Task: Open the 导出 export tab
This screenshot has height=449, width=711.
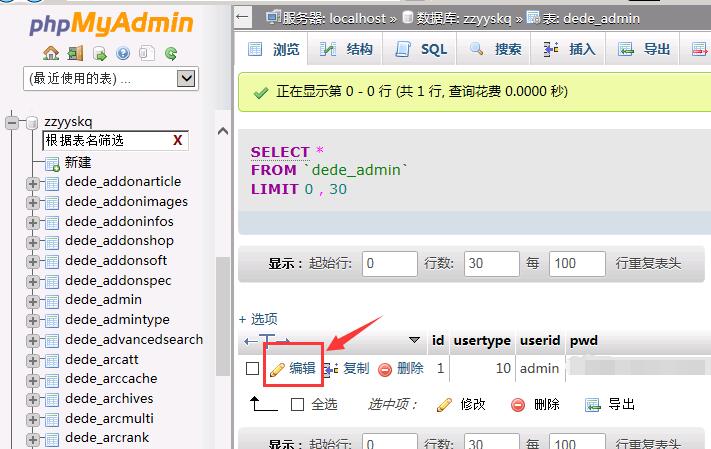Action: [x=643, y=49]
